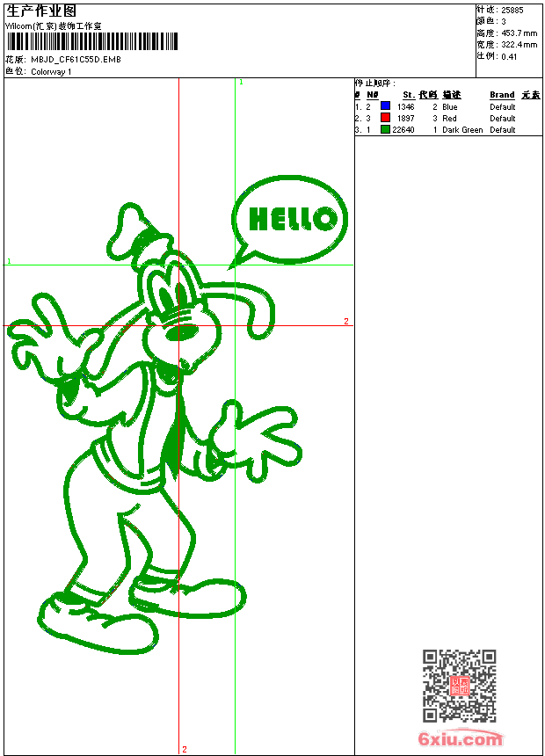Select the barcode under the studio name

pos(92,41)
